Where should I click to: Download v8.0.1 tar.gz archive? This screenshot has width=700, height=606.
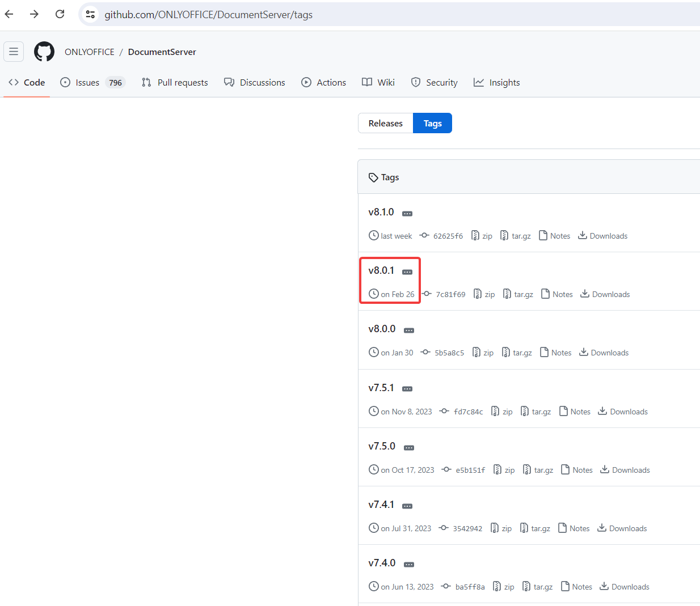point(517,294)
